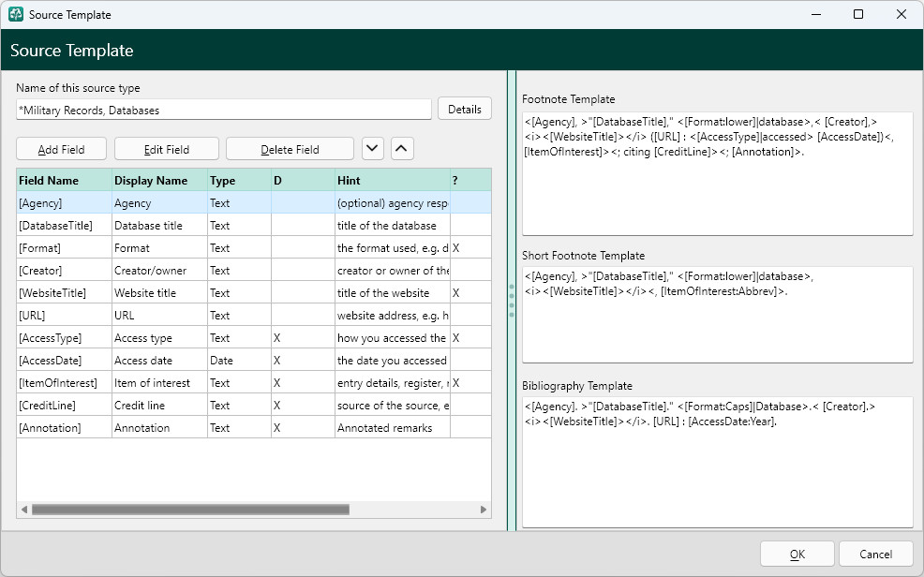
Task: Click the Type column header
Action: (x=239, y=180)
